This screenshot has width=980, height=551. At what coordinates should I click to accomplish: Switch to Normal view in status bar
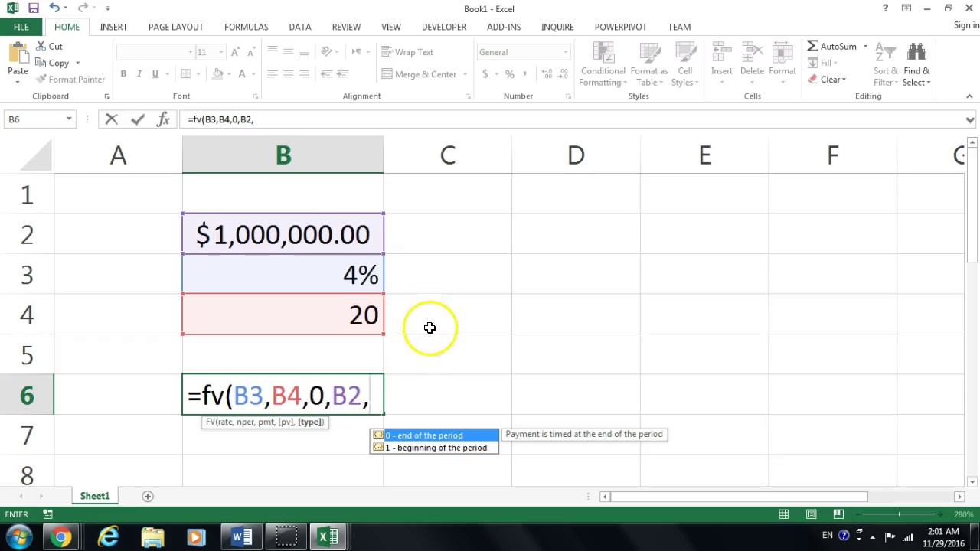[783, 514]
